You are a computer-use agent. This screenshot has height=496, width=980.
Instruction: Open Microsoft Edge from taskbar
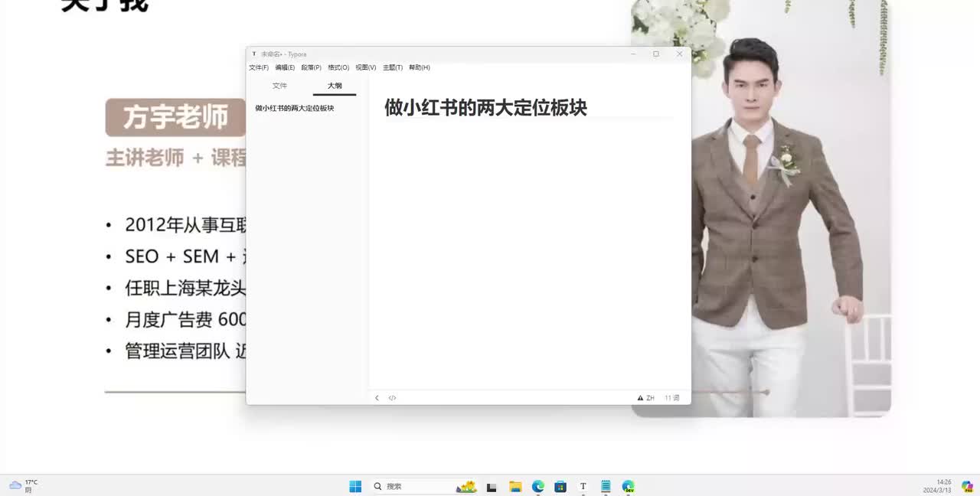538,486
